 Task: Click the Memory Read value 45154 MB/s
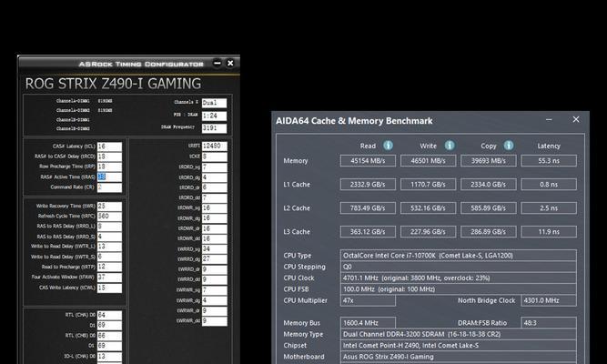368,161
